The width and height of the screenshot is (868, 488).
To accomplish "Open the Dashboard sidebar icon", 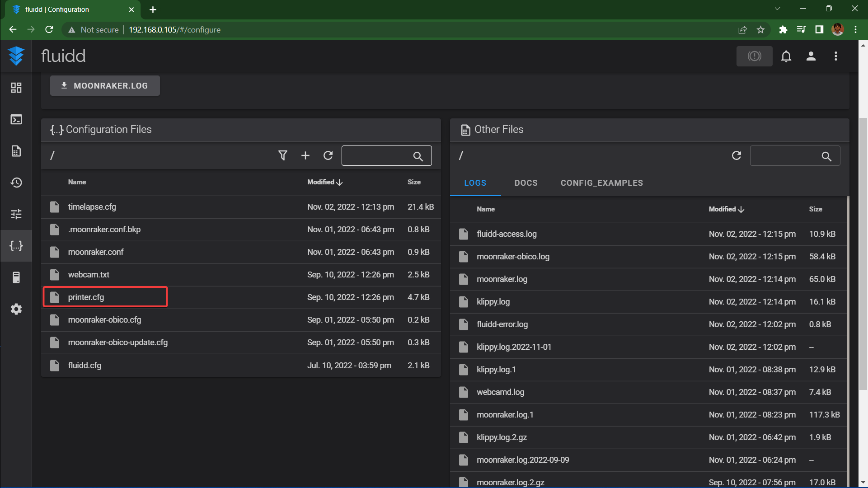I will (x=16, y=88).
